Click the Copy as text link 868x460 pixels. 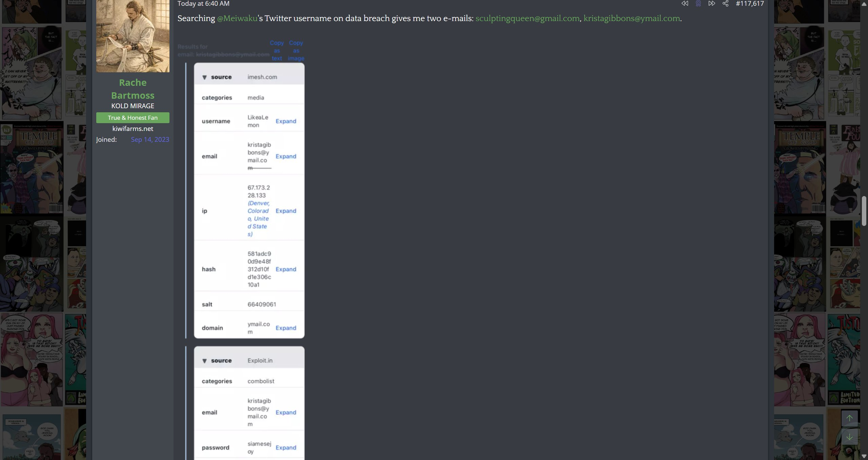pos(277,51)
